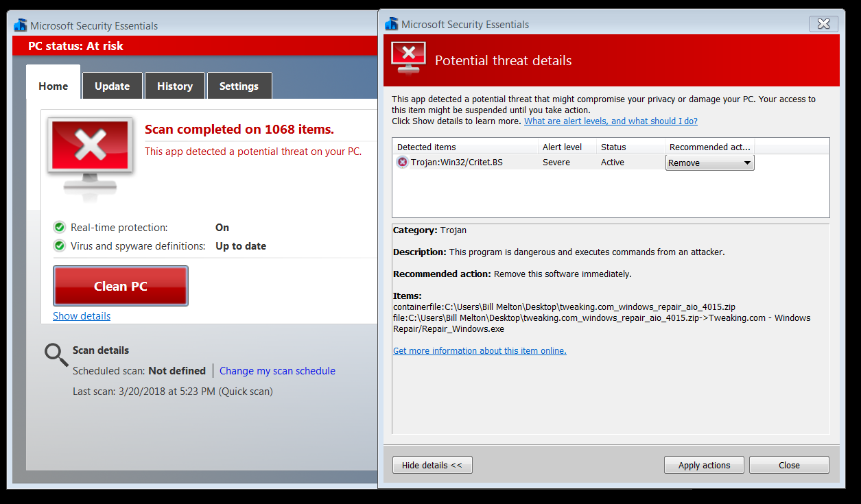Click the Show details link under Clean PC

[82, 316]
